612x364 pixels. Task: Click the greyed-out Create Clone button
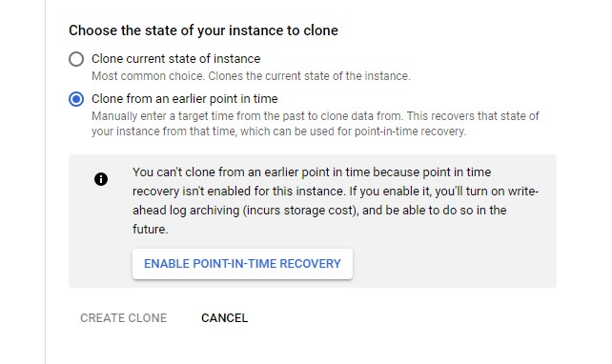123,318
